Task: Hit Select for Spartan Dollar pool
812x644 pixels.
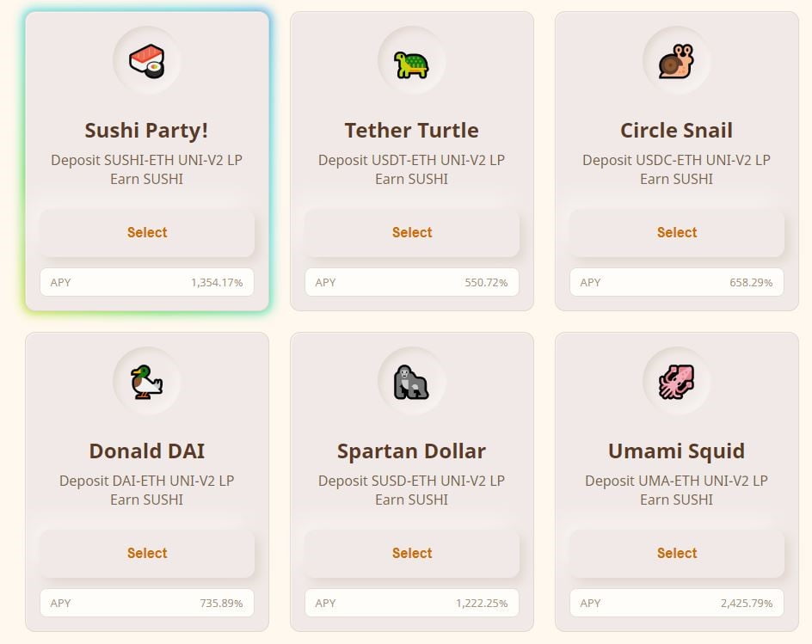Action: click(412, 553)
